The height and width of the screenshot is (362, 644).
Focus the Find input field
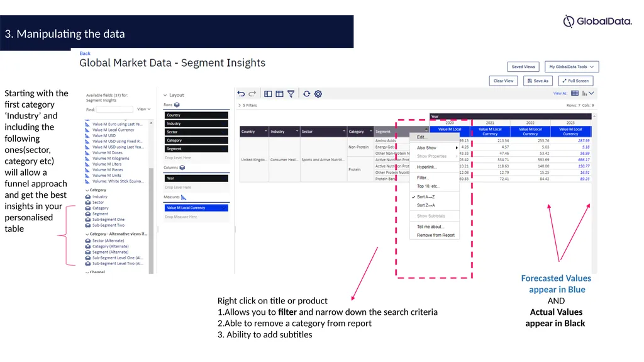pyautogui.click(x=114, y=110)
